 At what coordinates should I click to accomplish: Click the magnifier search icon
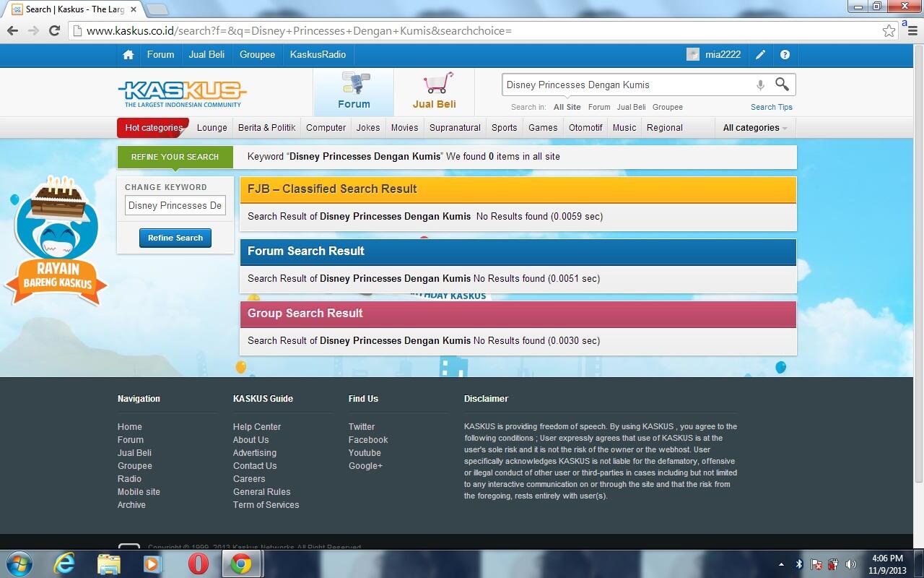(x=782, y=85)
